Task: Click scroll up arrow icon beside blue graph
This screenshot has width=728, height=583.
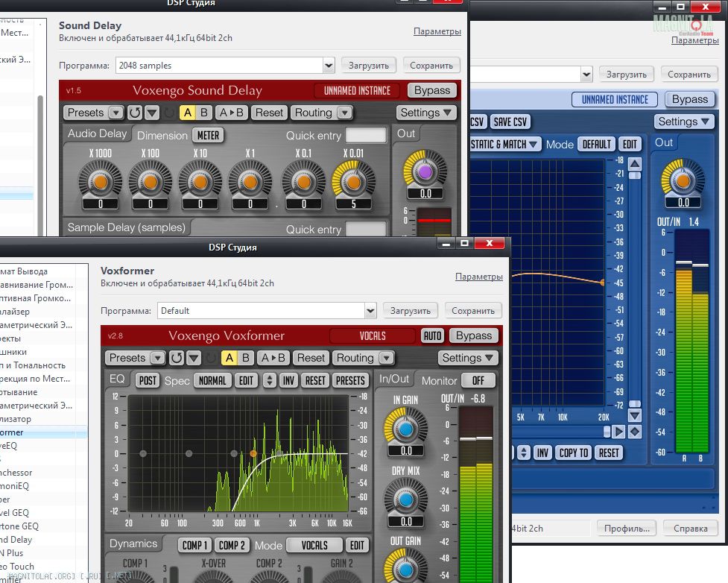Action: pyautogui.click(x=635, y=164)
